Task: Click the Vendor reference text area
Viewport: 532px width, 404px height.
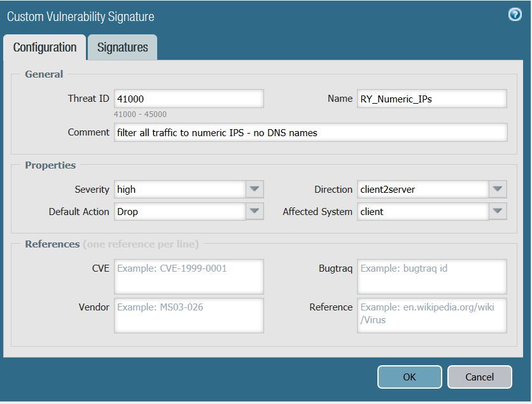Action: click(x=188, y=315)
